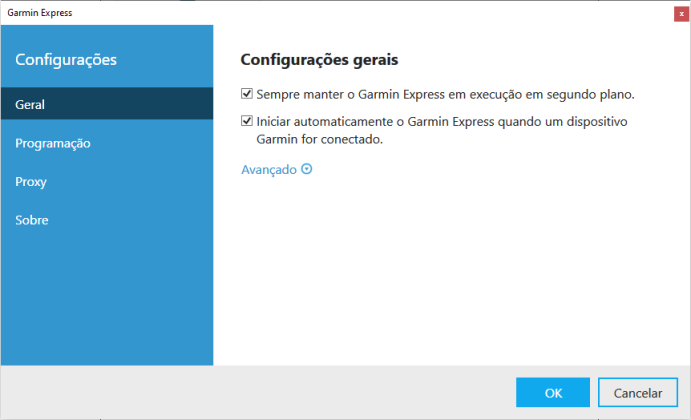Viewport: 691px width, 420px height.
Task: Click the Garmin Express window title
Action: (40, 13)
